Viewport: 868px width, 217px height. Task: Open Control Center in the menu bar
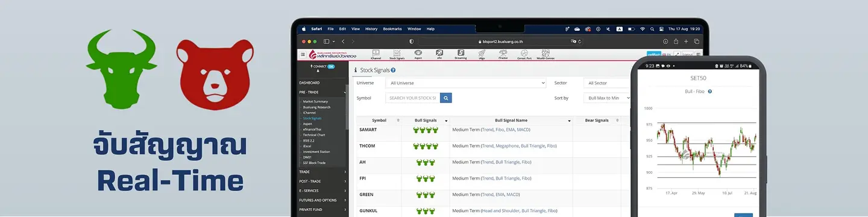point(661,28)
